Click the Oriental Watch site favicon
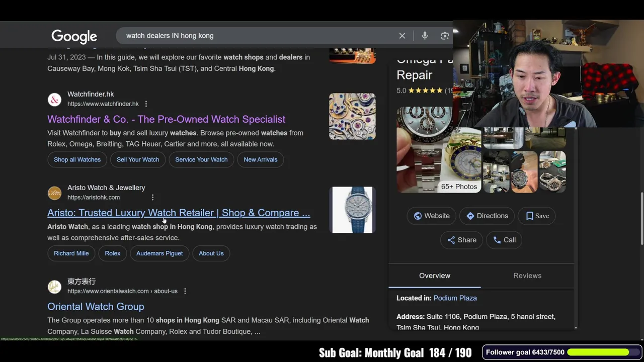The height and width of the screenshot is (362, 644). click(54, 287)
